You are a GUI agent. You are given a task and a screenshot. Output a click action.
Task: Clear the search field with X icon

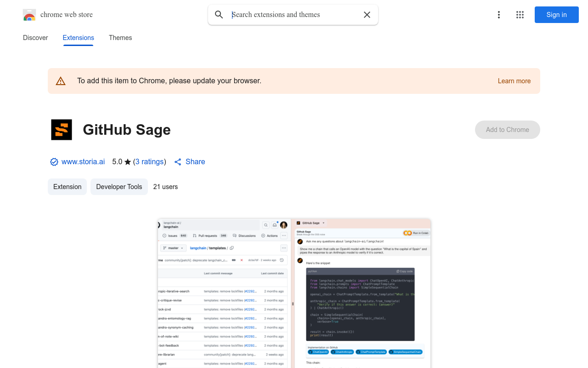[x=367, y=15]
